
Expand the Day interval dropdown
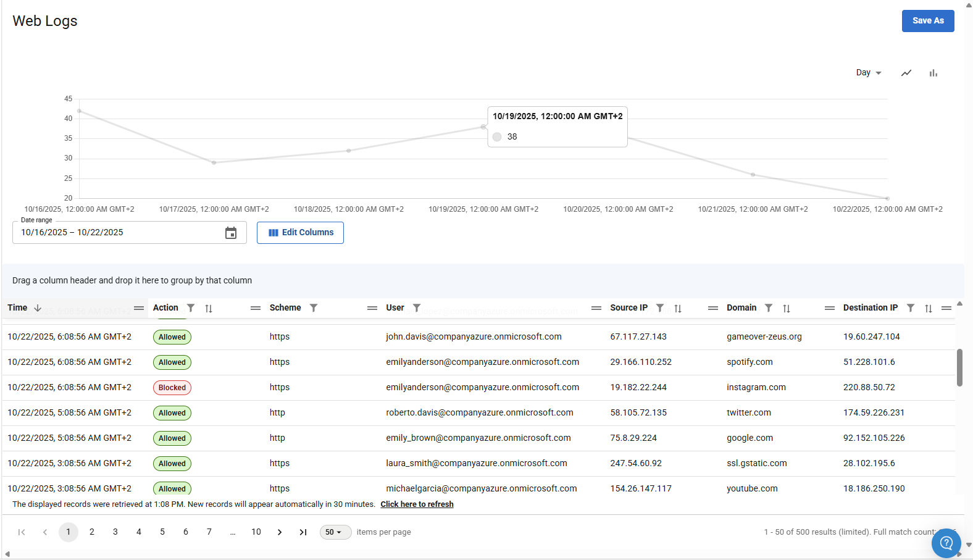869,73
